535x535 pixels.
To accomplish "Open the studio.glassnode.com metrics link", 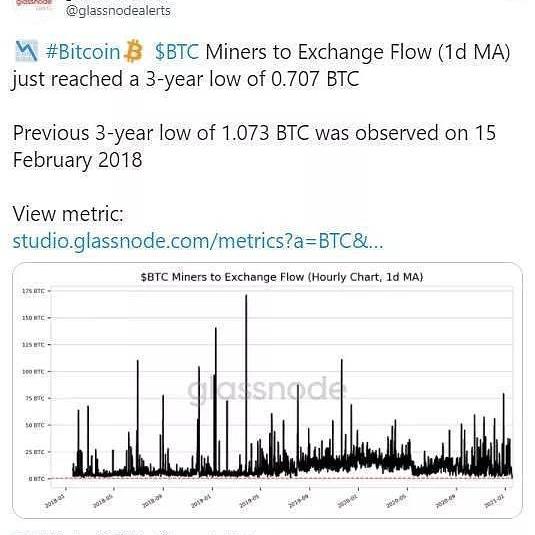I will [x=198, y=241].
